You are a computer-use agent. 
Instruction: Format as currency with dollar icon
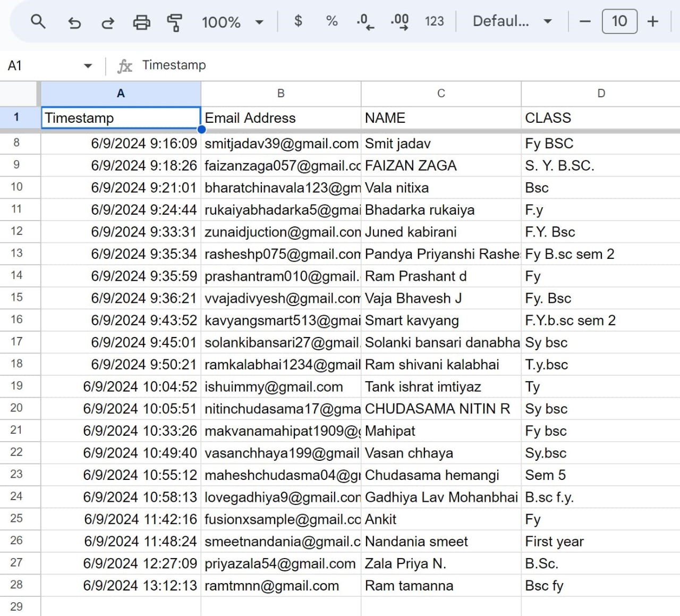298,21
